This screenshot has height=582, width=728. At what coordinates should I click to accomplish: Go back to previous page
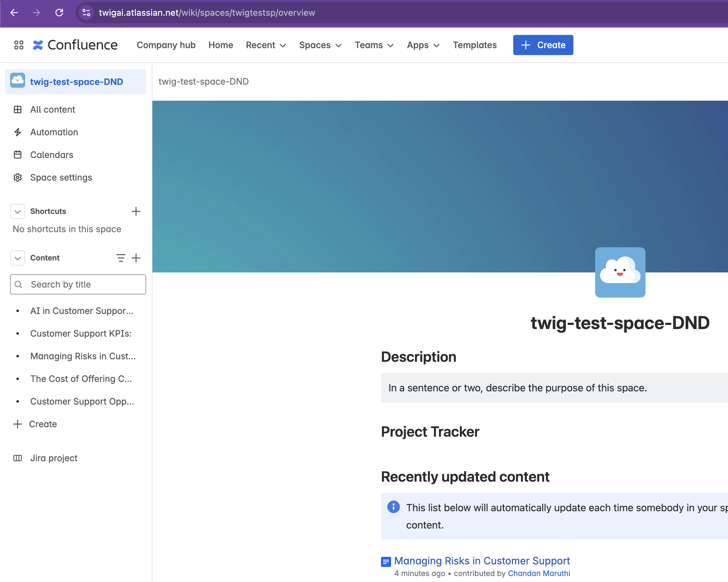[x=14, y=13]
